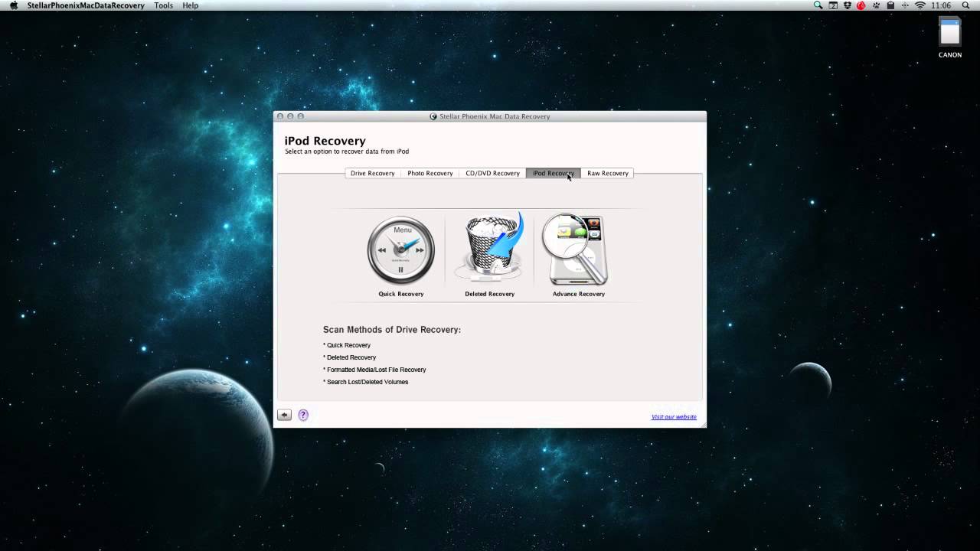Click the Quick Recovery label
The width and height of the screenshot is (980, 551).
[x=401, y=294]
